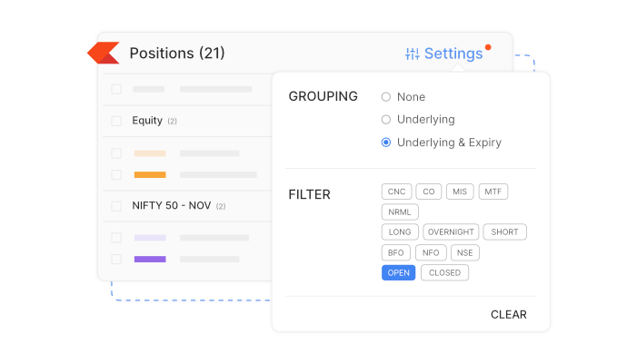Expand the Equity positions group
Image resolution: width=637 pixels, height=364 pixels.
click(147, 121)
